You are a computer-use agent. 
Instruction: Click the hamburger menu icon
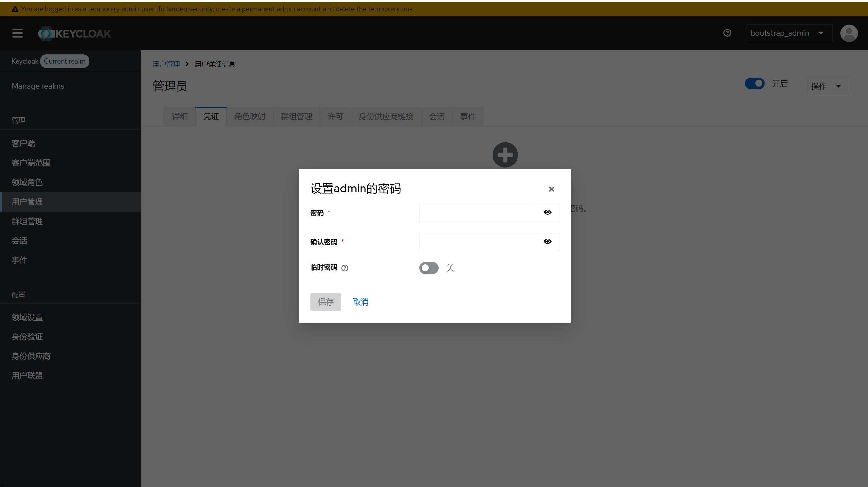tap(17, 33)
